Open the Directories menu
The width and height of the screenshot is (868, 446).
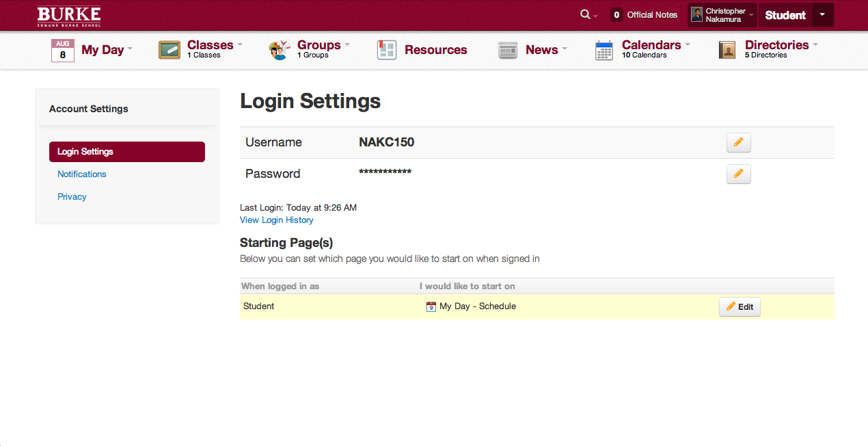pos(777,45)
